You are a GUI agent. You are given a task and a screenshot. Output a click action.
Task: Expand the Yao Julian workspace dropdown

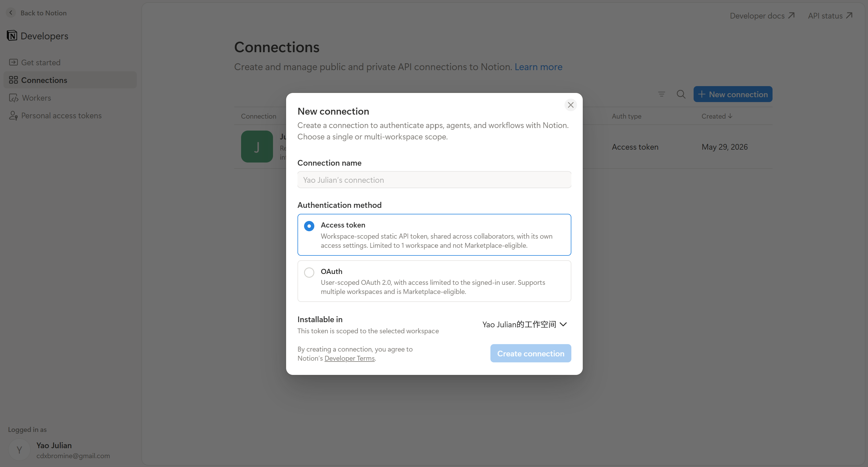coord(525,324)
